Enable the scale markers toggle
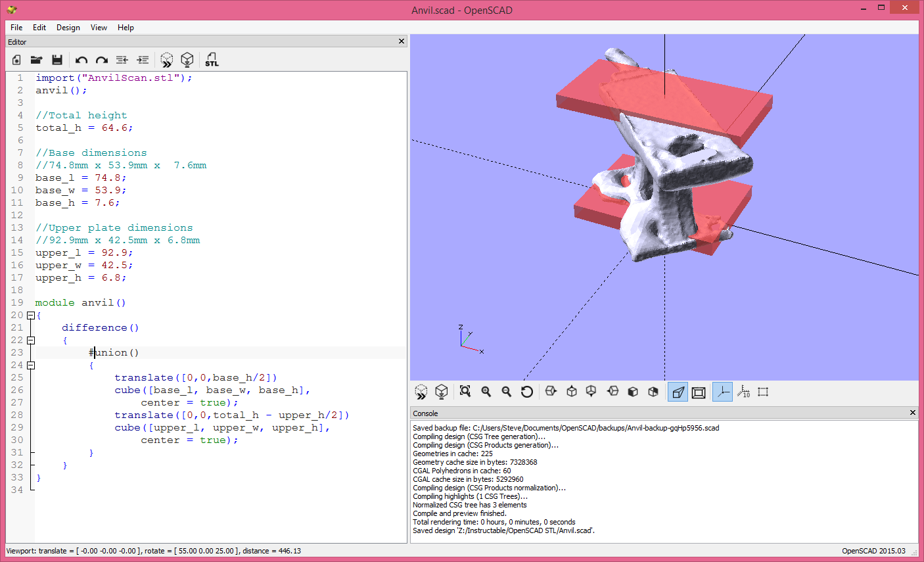 tap(745, 391)
